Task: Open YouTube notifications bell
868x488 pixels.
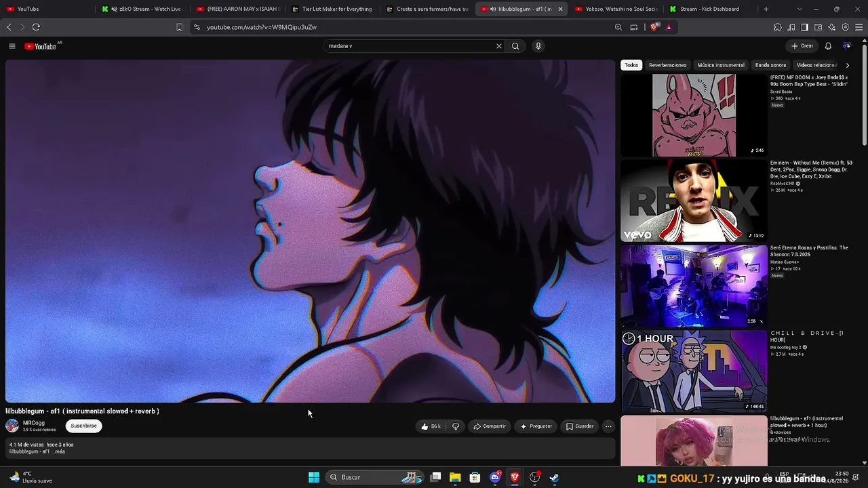Action: [x=828, y=46]
